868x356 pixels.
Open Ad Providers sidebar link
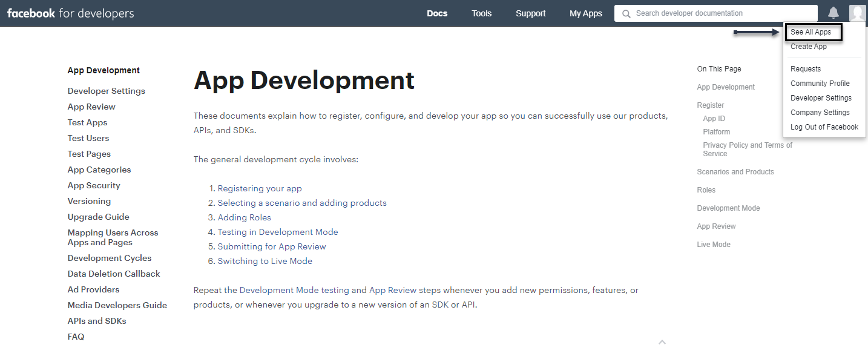(x=94, y=289)
